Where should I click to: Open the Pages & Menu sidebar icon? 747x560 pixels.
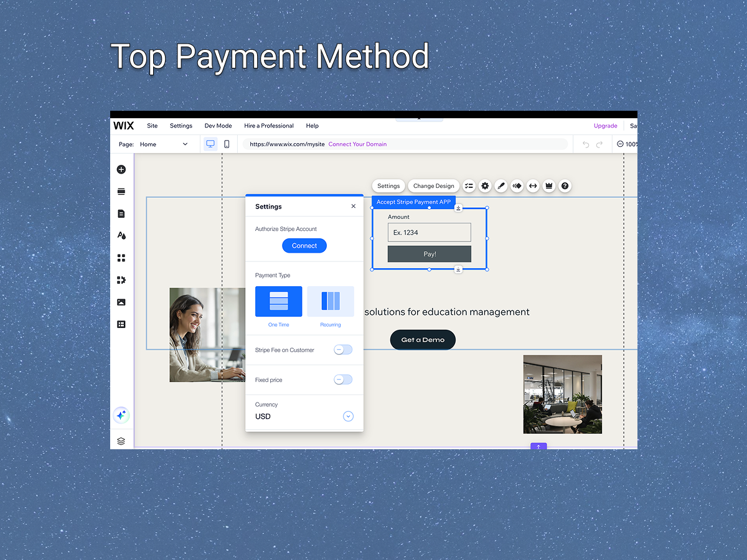pos(121,213)
